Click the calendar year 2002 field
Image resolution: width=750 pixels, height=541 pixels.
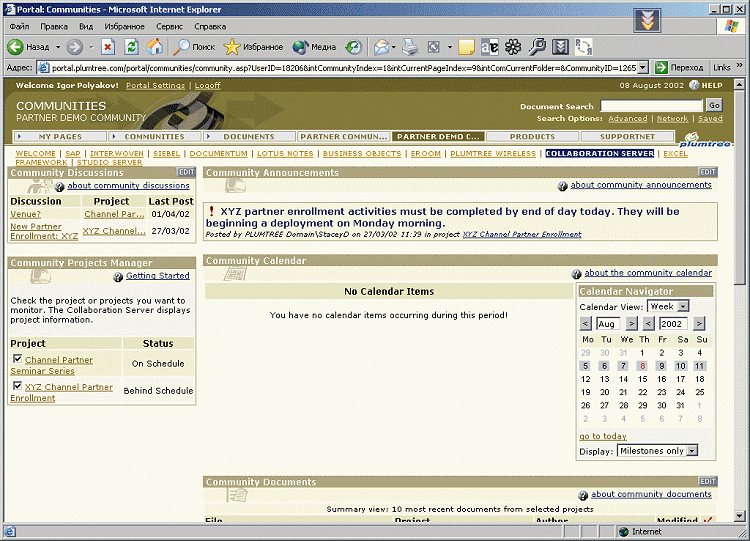tap(673, 324)
